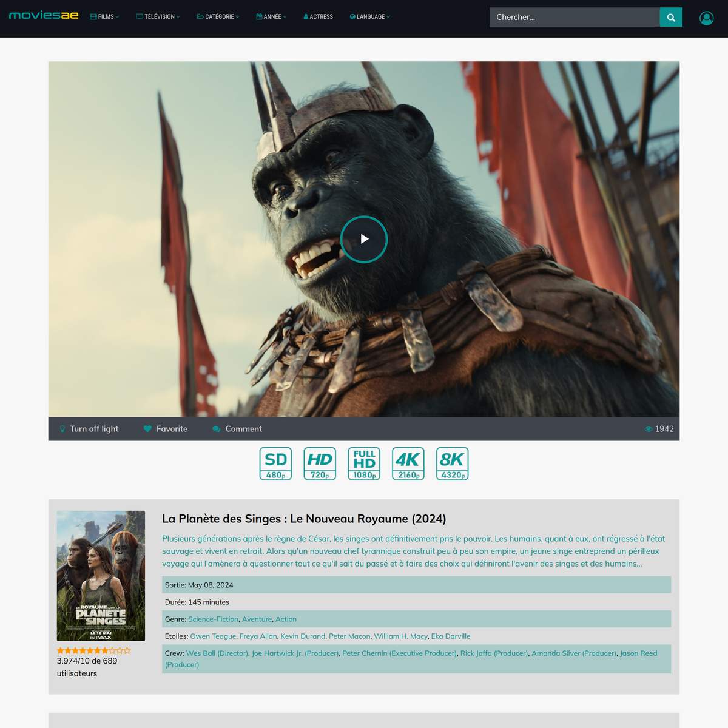Image resolution: width=728 pixels, height=728 pixels.
Task: Open the Films dropdown menu
Action: [x=104, y=17]
